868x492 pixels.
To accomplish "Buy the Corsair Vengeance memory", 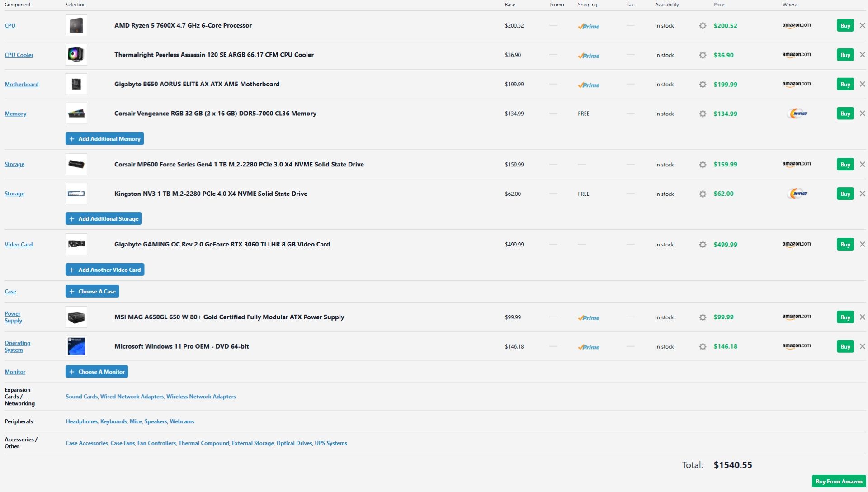I will coord(845,114).
